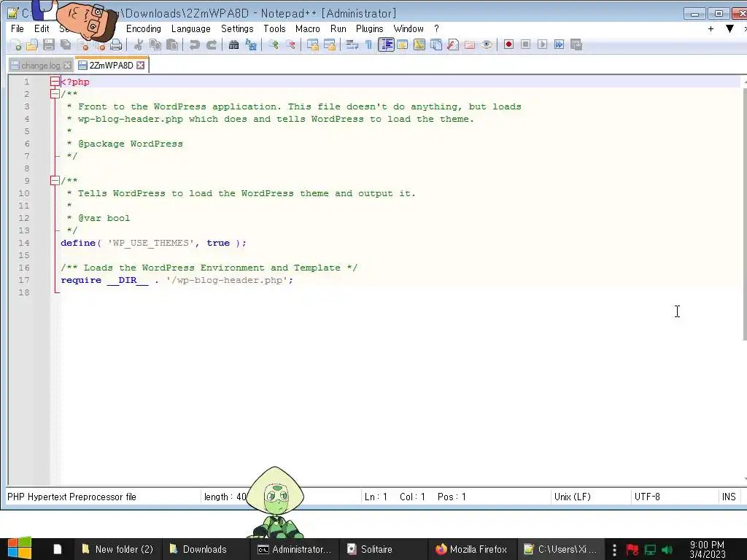Click the Save All toolbar icon
Image resolution: width=747 pixels, height=560 pixels.
pyautogui.click(x=66, y=44)
